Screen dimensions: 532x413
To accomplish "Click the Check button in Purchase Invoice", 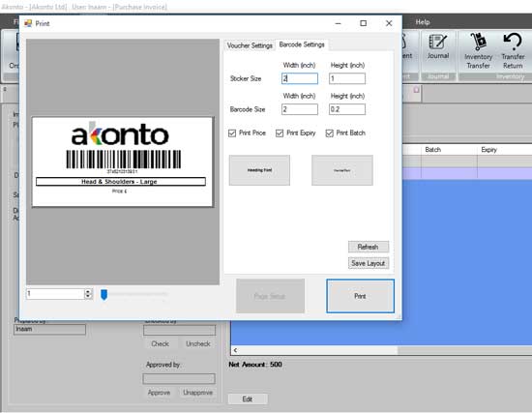I will pyautogui.click(x=160, y=343).
